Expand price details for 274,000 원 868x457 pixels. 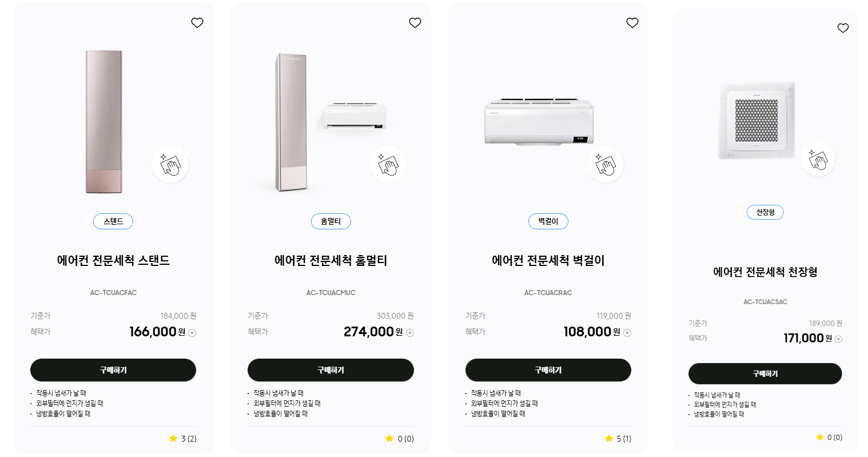tap(410, 333)
